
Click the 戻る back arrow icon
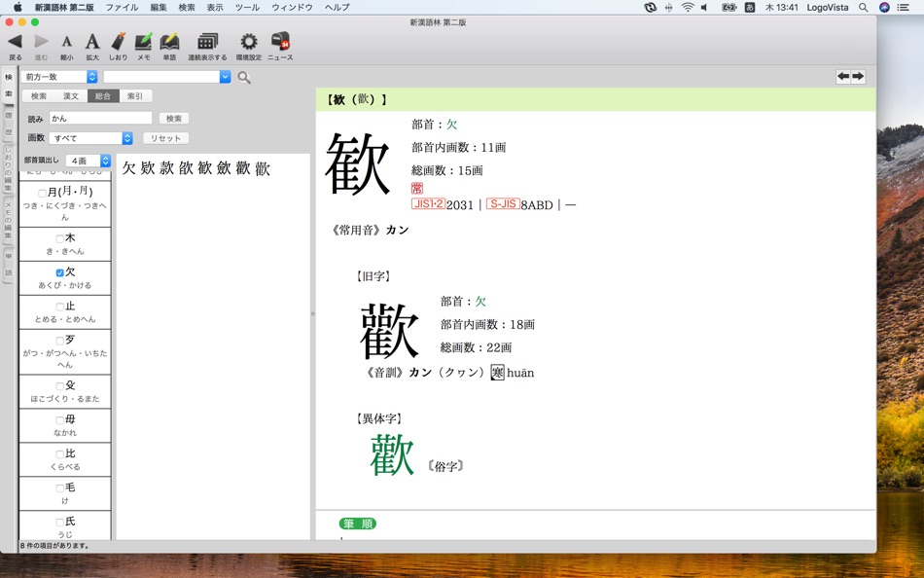[16, 41]
